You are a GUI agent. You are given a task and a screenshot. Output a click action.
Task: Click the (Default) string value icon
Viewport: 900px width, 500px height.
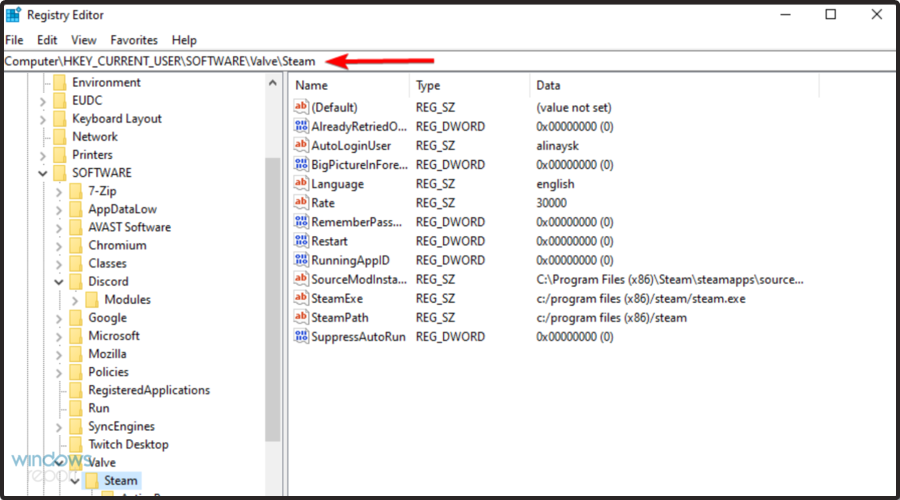pyautogui.click(x=301, y=107)
